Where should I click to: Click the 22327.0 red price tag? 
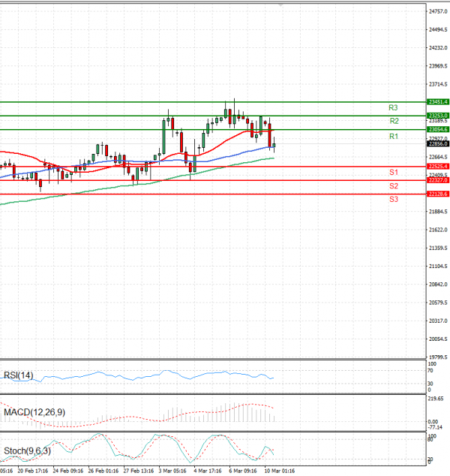click(x=437, y=180)
